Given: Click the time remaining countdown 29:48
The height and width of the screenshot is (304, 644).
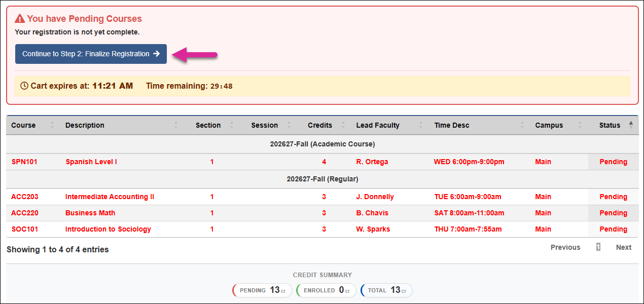Looking at the screenshot, I should [x=222, y=86].
